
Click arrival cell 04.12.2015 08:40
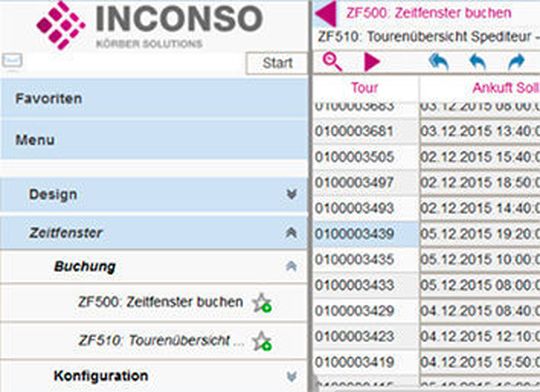coord(480,311)
